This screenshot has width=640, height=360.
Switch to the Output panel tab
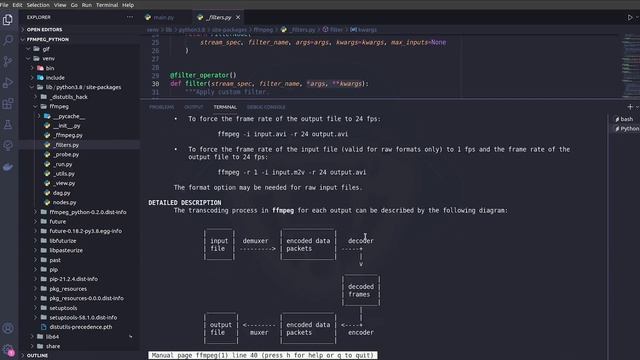click(x=193, y=107)
